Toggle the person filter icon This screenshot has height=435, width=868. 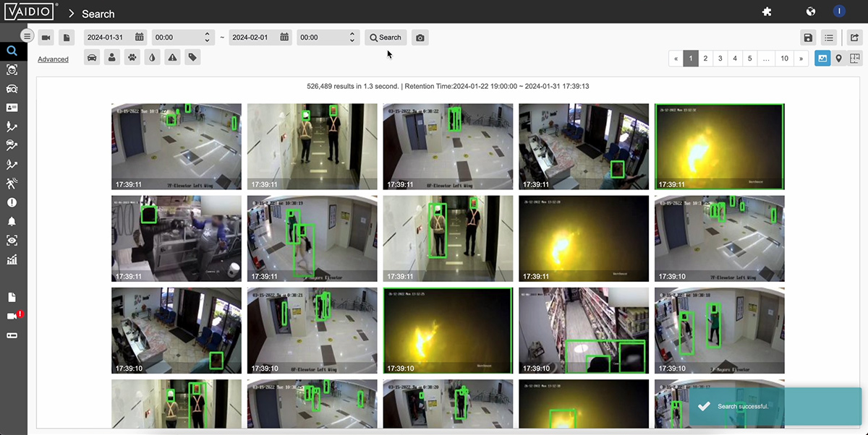pos(112,58)
